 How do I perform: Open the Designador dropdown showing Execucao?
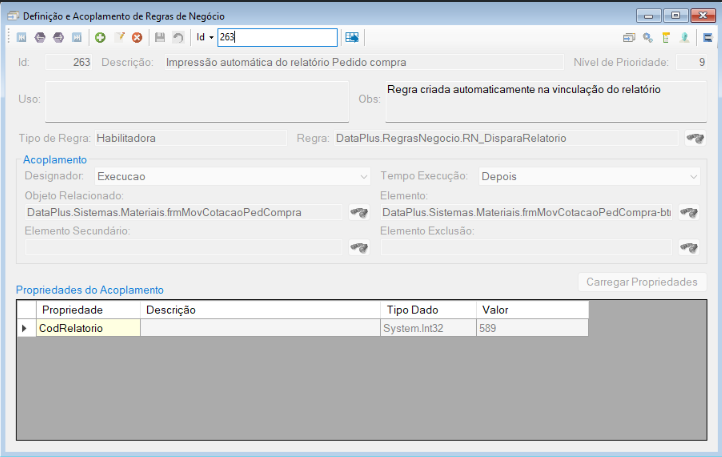(232, 176)
